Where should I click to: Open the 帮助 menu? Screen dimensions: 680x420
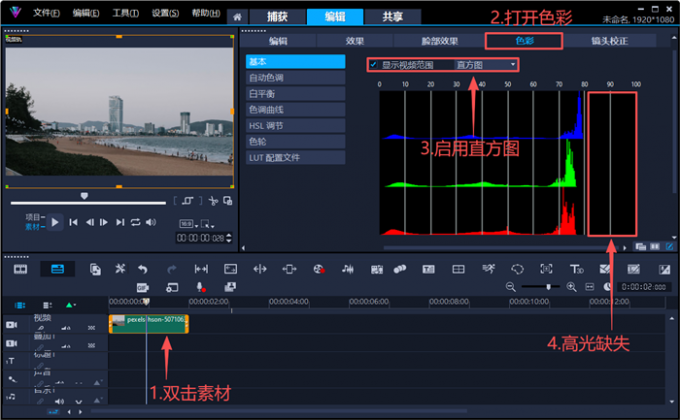(206, 13)
